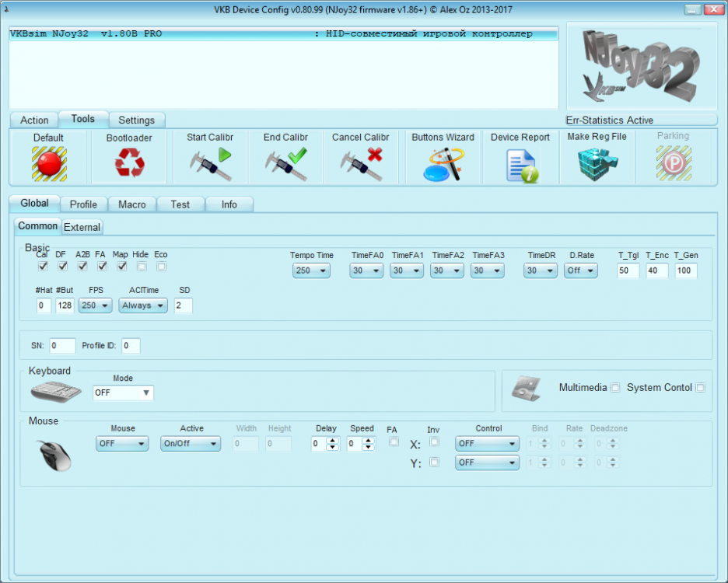The width and height of the screenshot is (728, 583).
Task: Launch the Buttons Wizard icon
Action: click(x=443, y=164)
